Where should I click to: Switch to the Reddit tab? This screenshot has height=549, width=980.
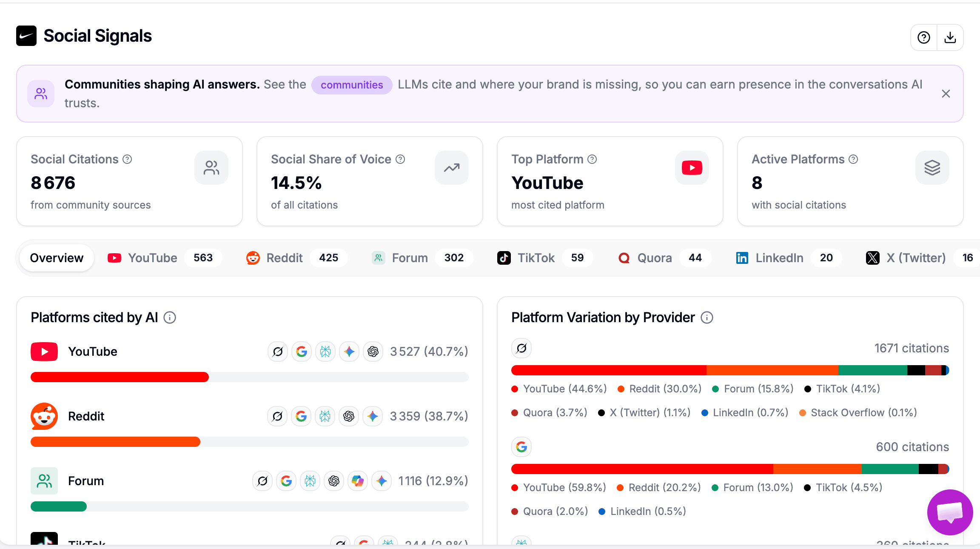pos(296,258)
